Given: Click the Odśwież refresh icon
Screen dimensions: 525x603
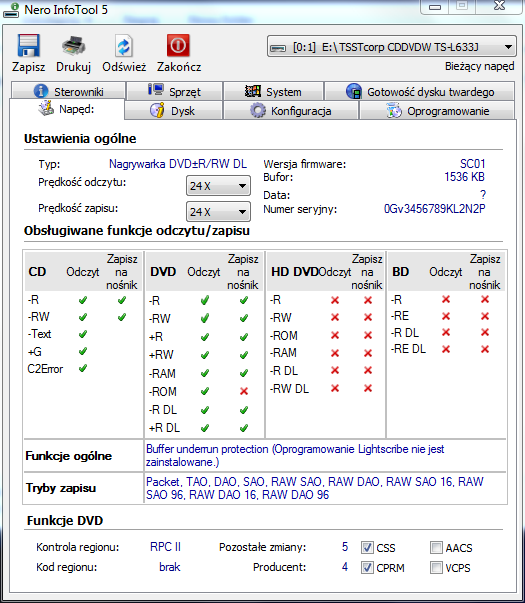Looking at the screenshot, I should (x=123, y=46).
